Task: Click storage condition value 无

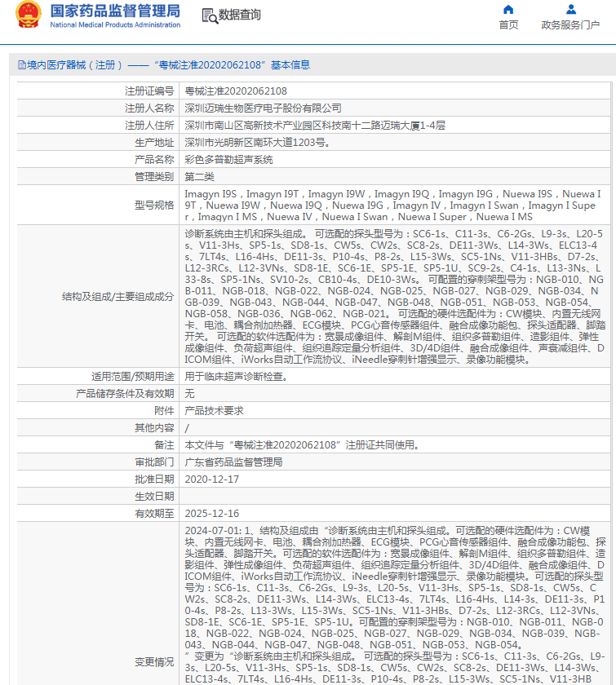Action: pyautogui.click(x=189, y=393)
